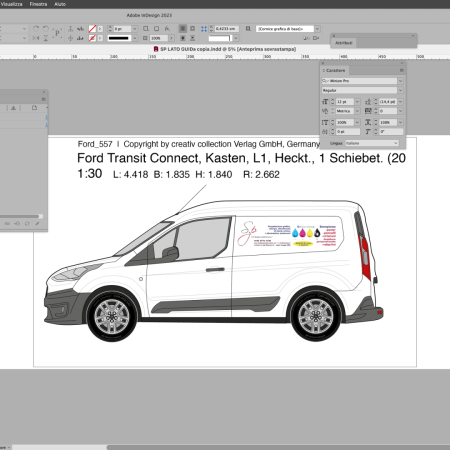Click the leading icon in Carattere
Image resolution: width=450 pixels, height=450 pixels.
(x=368, y=101)
